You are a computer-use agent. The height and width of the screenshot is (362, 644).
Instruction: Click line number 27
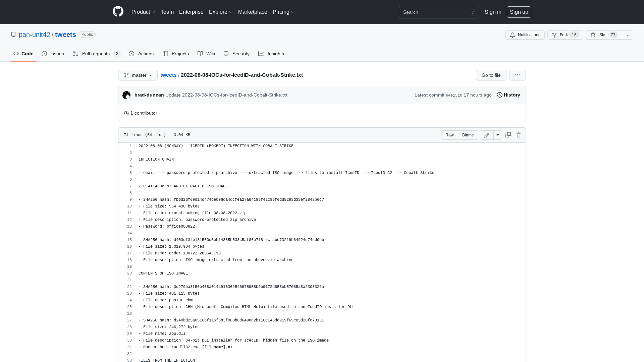coord(129,320)
